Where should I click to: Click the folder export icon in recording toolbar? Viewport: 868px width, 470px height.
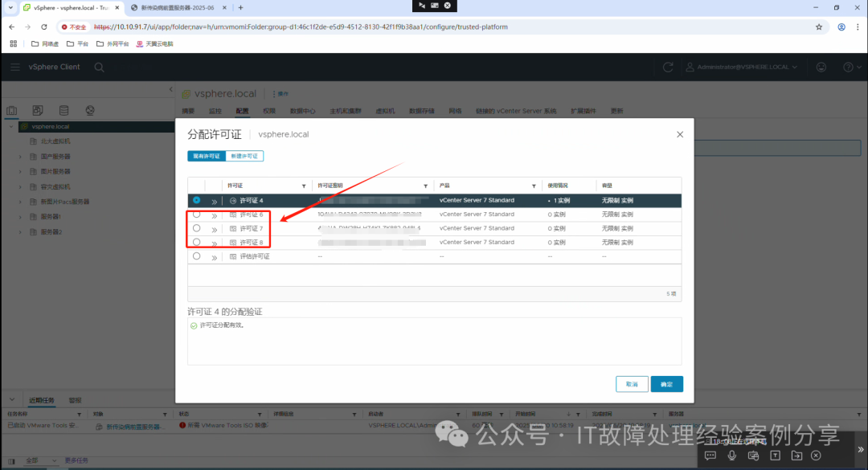click(x=796, y=455)
